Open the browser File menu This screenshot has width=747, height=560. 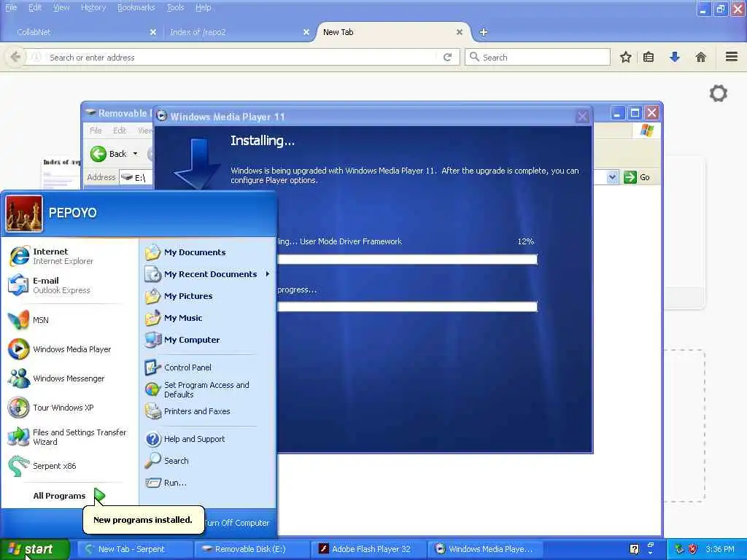pyautogui.click(x=11, y=7)
